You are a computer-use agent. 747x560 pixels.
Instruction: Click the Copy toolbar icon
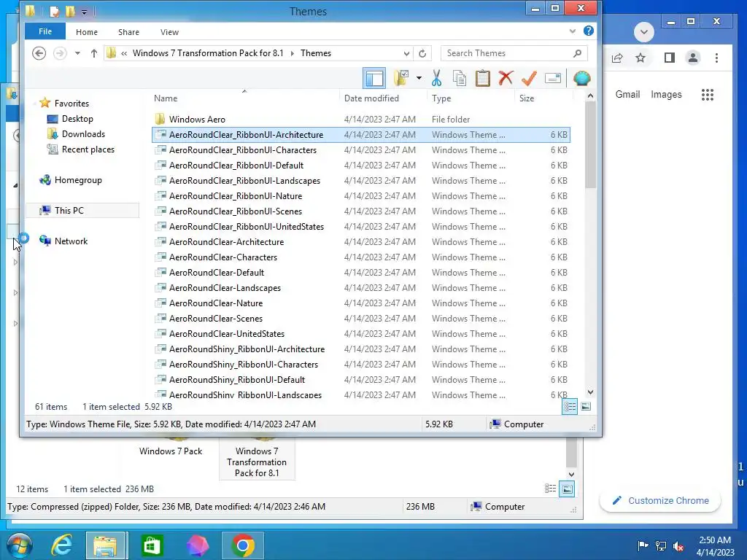pos(460,78)
